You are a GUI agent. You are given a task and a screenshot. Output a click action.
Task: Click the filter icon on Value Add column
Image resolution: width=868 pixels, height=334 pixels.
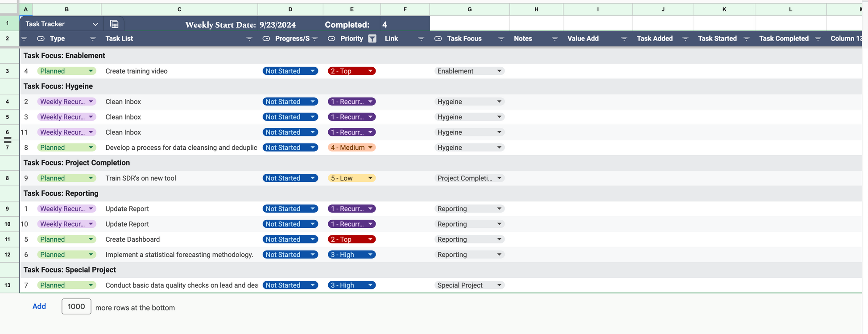tap(624, 39)
